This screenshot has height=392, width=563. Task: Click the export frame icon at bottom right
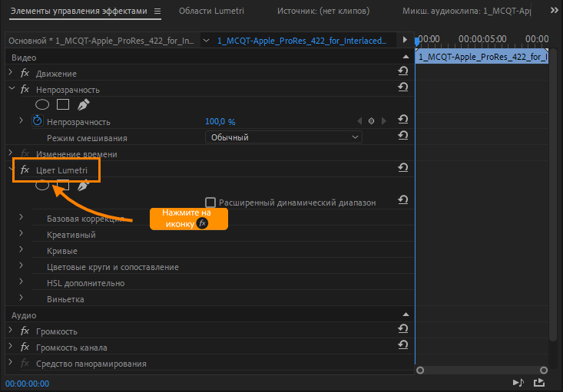click(539, 383)
